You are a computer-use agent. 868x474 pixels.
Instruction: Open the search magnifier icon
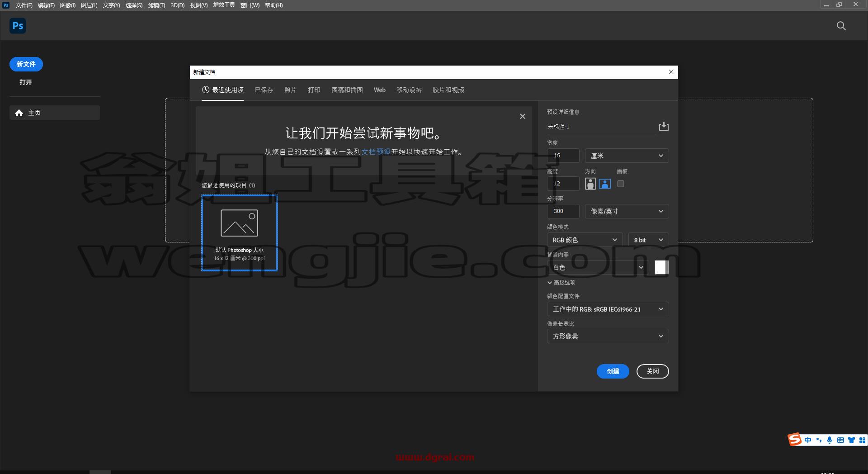[x=841, y=26]
